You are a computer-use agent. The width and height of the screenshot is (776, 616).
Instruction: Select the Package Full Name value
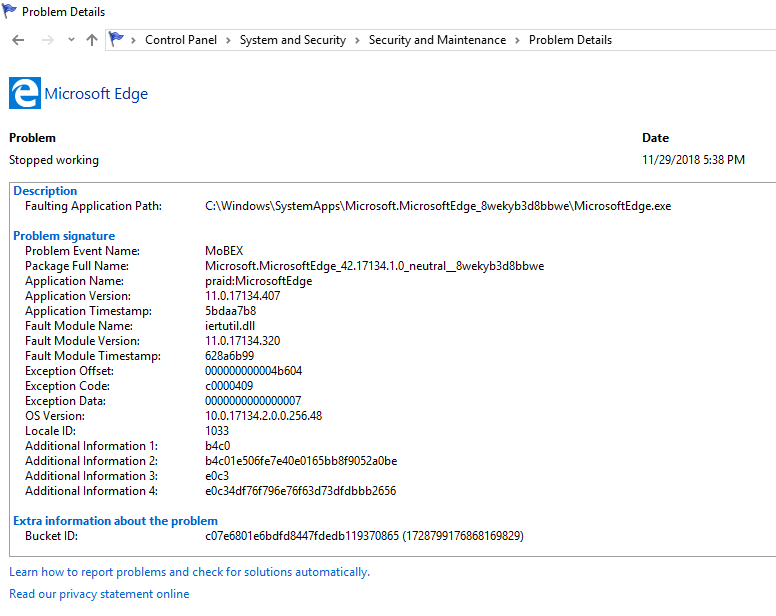tap(375, 266)
